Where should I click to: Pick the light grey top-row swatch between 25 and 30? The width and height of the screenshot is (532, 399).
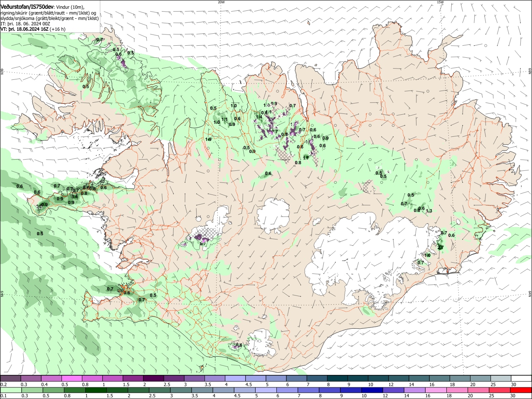500,379
